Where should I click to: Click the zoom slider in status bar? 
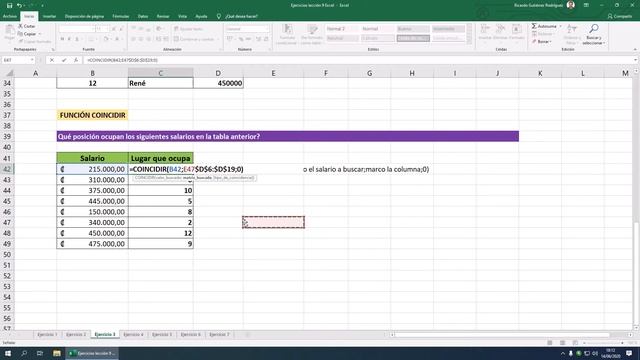pyautogui.click(x=604, y=343)
